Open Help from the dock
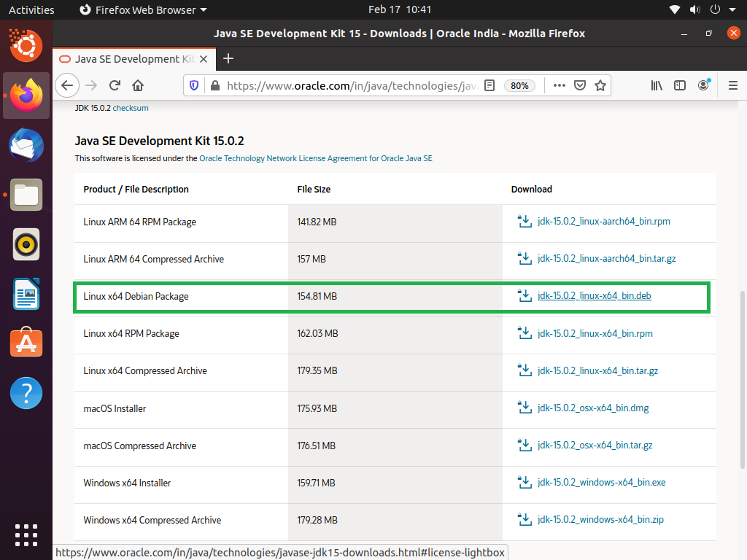This screenshot has height=560, width=747. pyautogui.click(x=26, y=393)
